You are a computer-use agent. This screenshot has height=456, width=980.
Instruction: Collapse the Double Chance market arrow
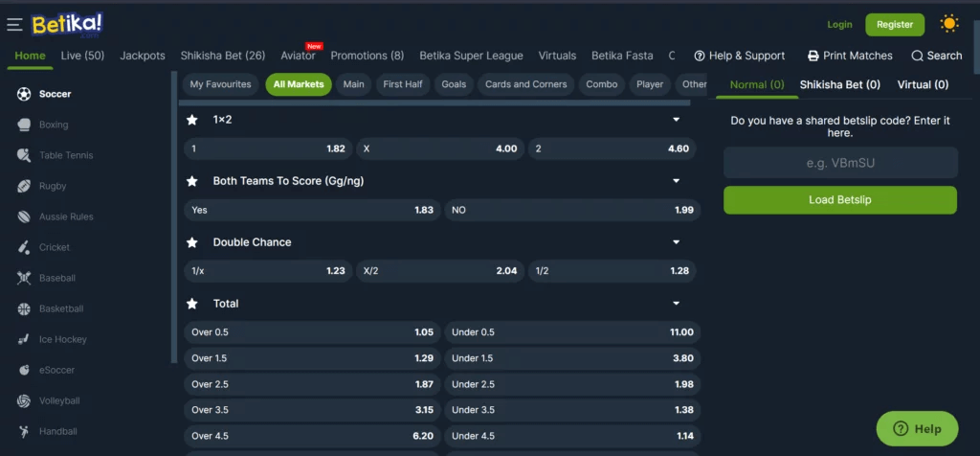coord(676,242)
